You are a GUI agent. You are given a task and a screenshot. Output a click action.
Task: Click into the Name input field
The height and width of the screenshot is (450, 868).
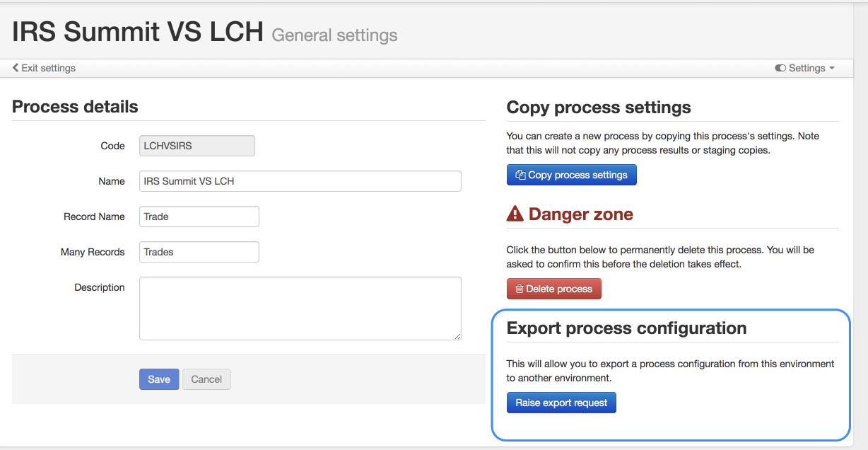click(300, 181)
